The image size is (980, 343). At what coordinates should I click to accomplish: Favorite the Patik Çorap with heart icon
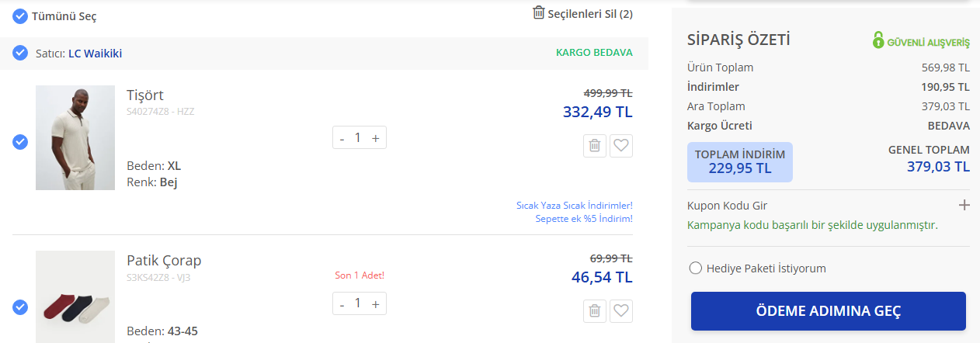point(621,311)
